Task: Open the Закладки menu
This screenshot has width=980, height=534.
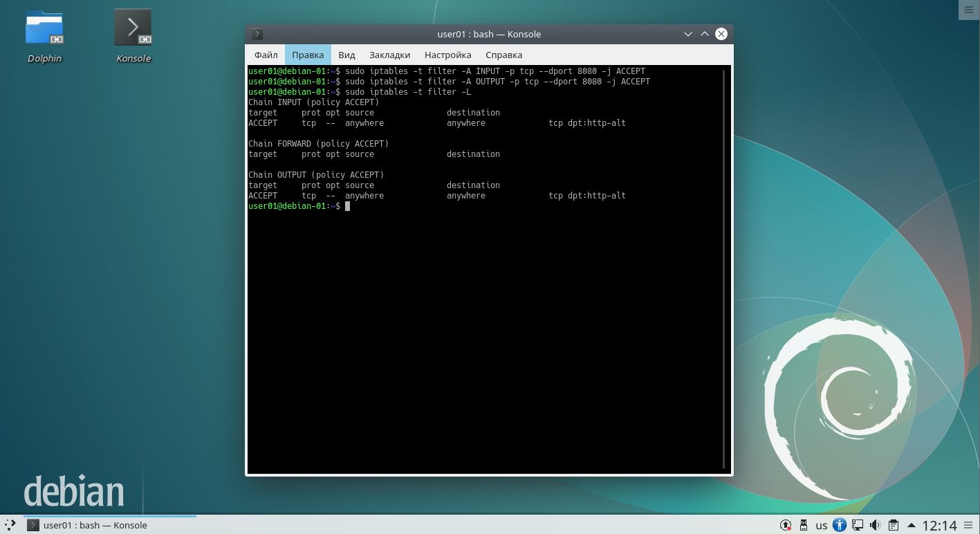Action: [389, 55]
